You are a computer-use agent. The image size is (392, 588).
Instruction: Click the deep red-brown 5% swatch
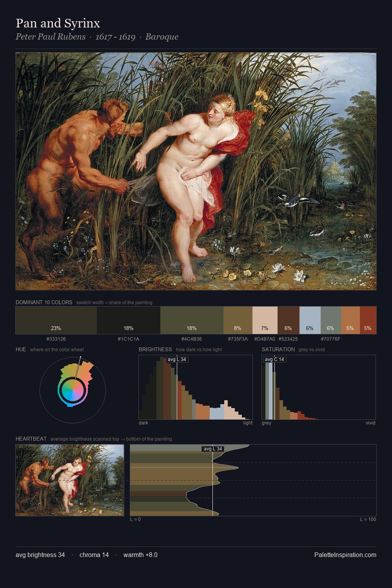click(x=368, y=320)
